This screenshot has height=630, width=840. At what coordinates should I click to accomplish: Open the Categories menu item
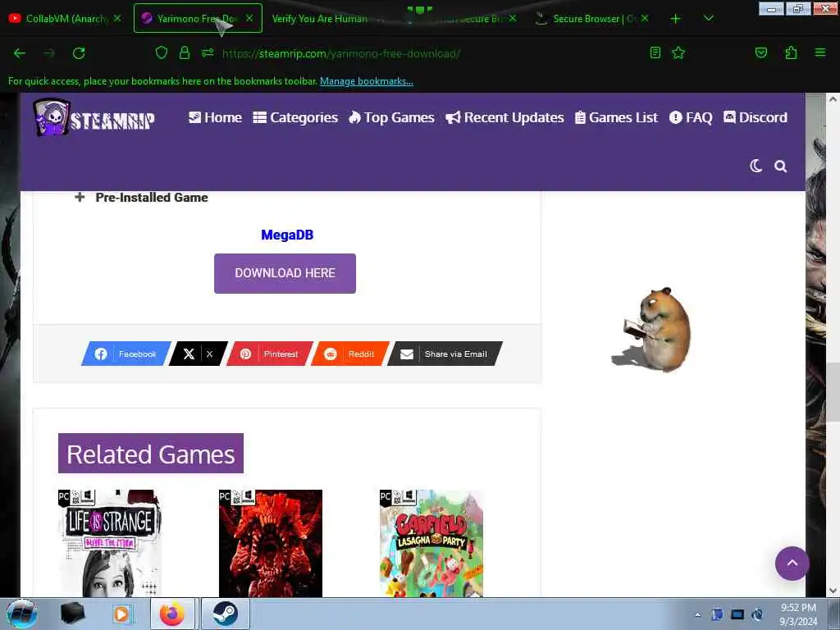(295, 117)
